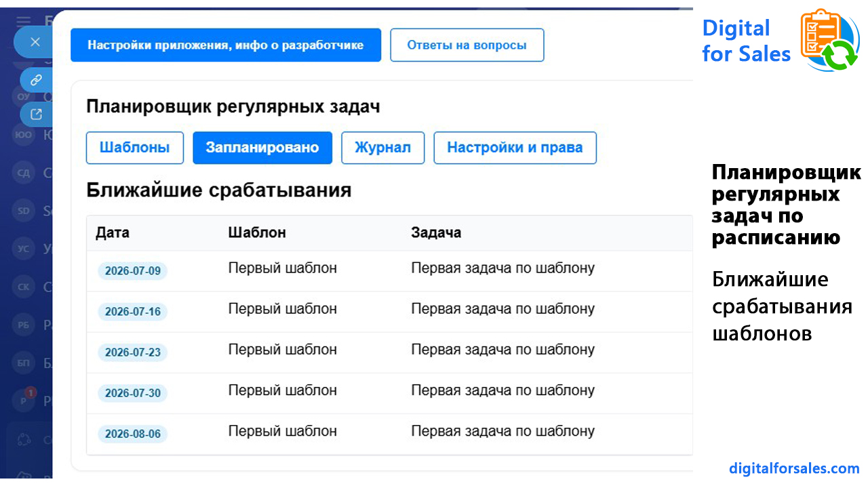Open Настройки приложения, инфо о разработчике
868x488 pixels.
tap(226, 45)
